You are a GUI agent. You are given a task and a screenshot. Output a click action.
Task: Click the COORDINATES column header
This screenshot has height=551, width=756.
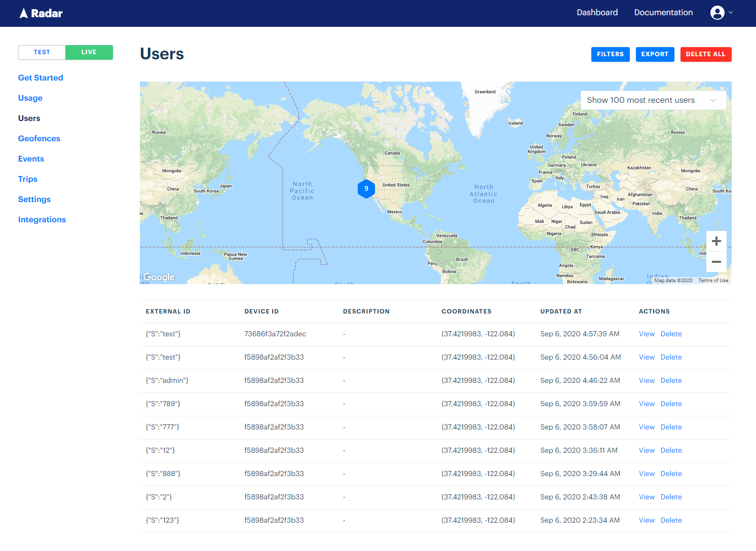pos(466,311)
